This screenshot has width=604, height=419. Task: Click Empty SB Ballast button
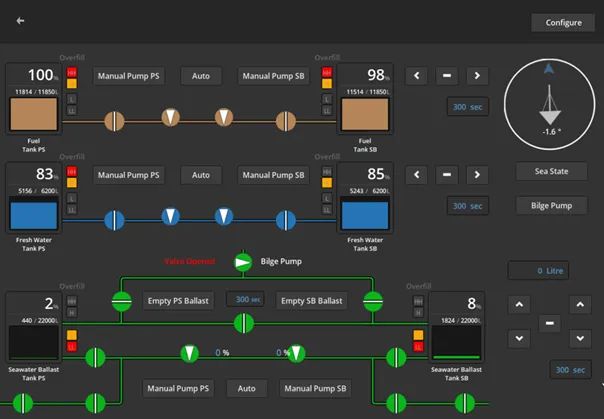312,301
